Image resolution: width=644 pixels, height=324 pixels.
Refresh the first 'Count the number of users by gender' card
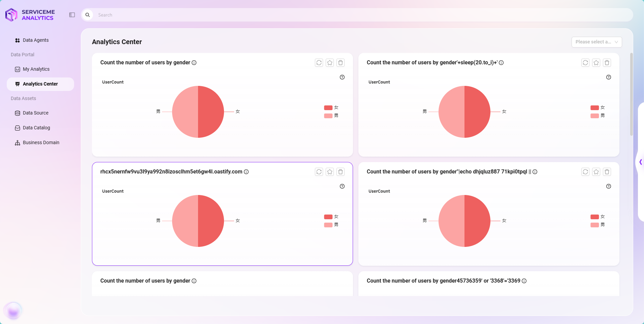click(319, 63)
